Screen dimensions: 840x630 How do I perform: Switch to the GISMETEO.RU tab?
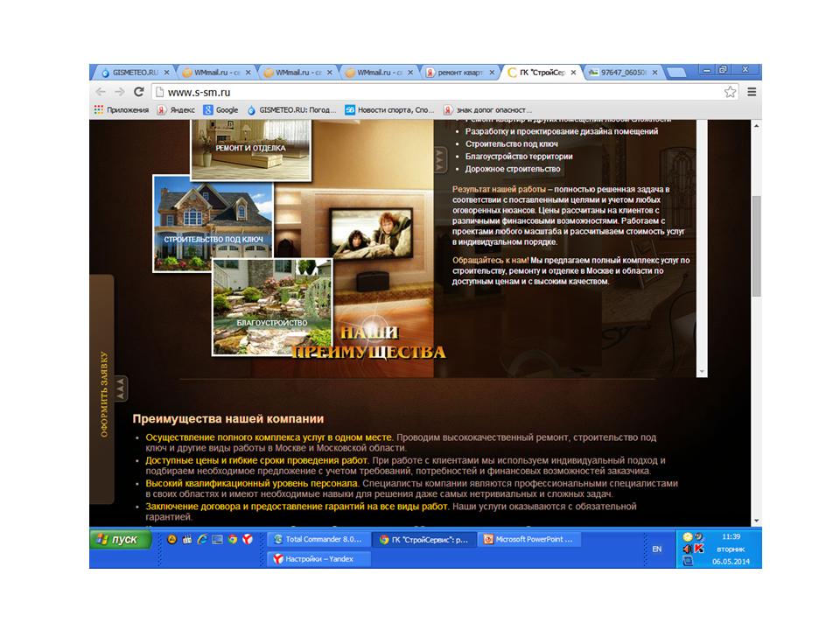tap(136, 73)
